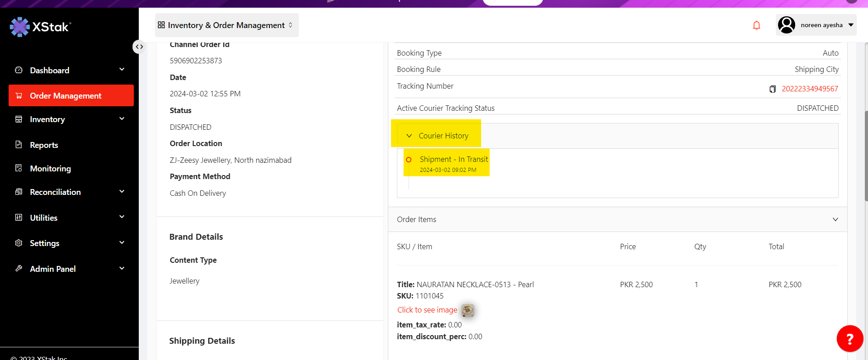
Task: Open the Inventory & Order Management switcher
Action: [226, 25]
